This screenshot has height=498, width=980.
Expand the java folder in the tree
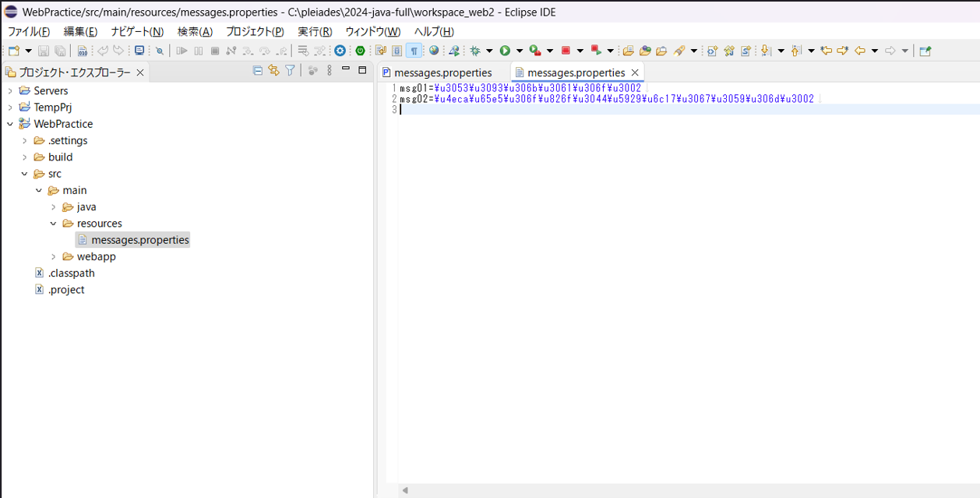point(53,207)
